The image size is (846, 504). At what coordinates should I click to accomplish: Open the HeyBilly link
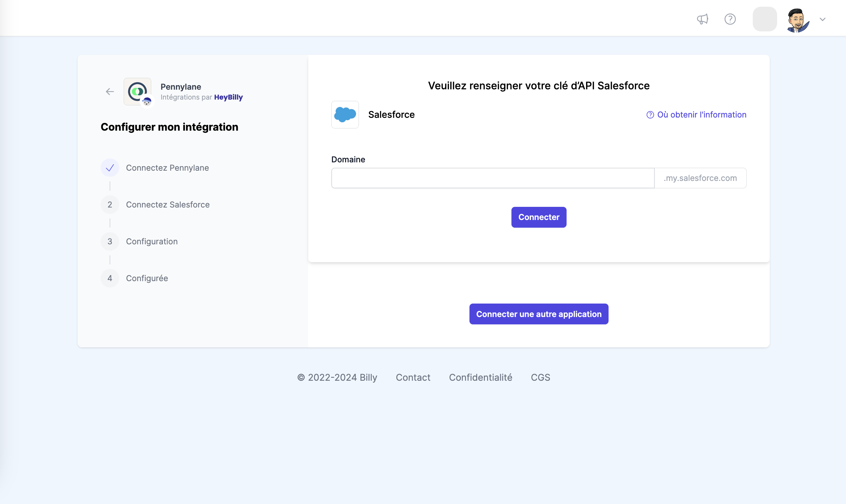coord(228,97)
